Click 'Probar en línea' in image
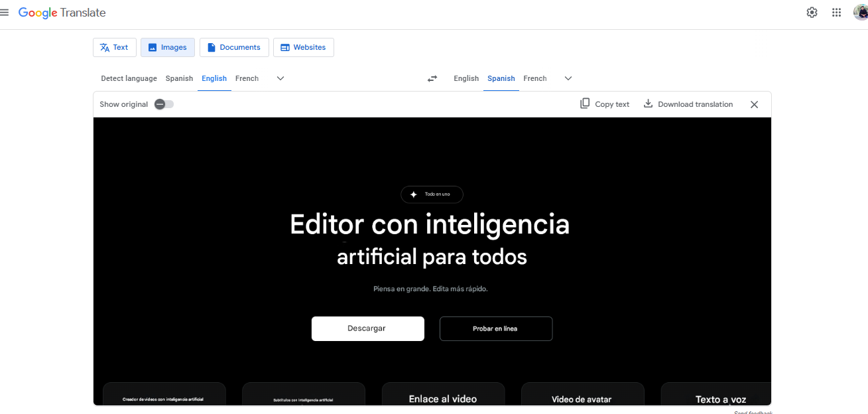Viewport: 868px width, 414px height. 496,328
